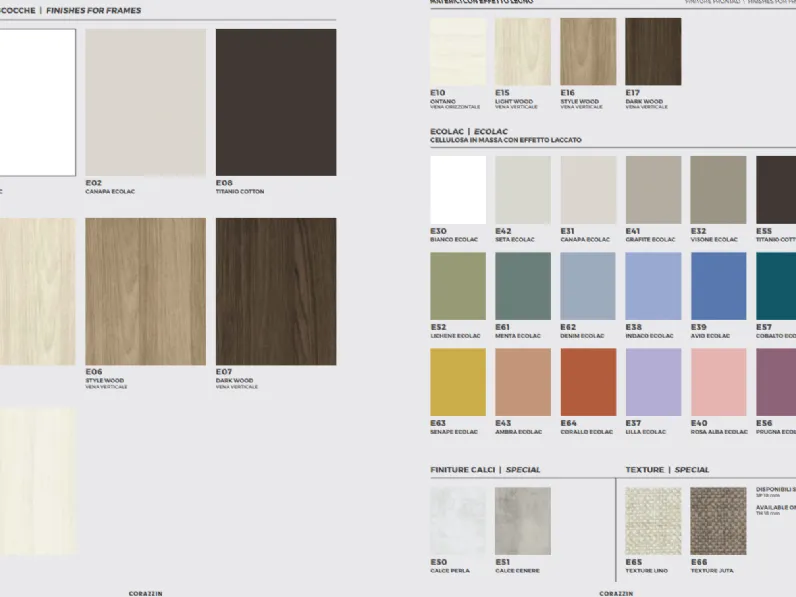The image size is (796, 597).
Task: Choose the E15 Light Wood swatch
Action: (x=523, y=52)
